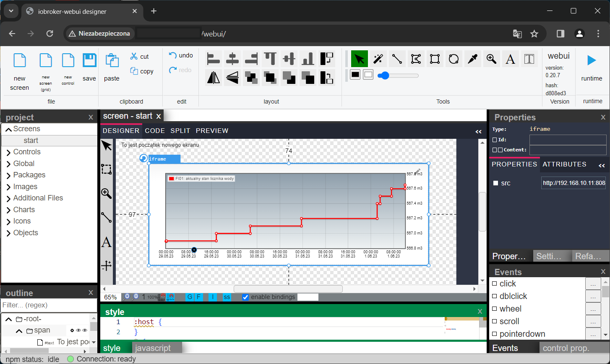This screenshot has width=610, height=364.
Task: Expand the Charts tree node
Action: tap(8, 210)
